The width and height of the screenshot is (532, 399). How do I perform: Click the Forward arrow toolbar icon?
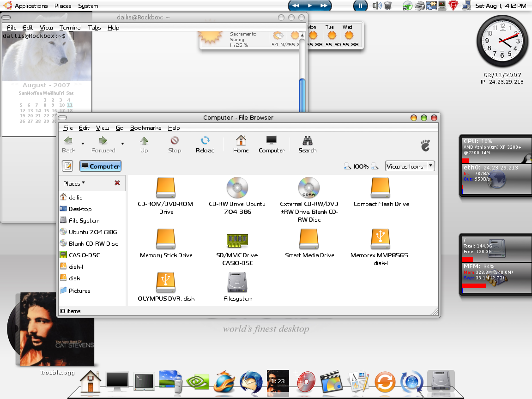point(103,140)
